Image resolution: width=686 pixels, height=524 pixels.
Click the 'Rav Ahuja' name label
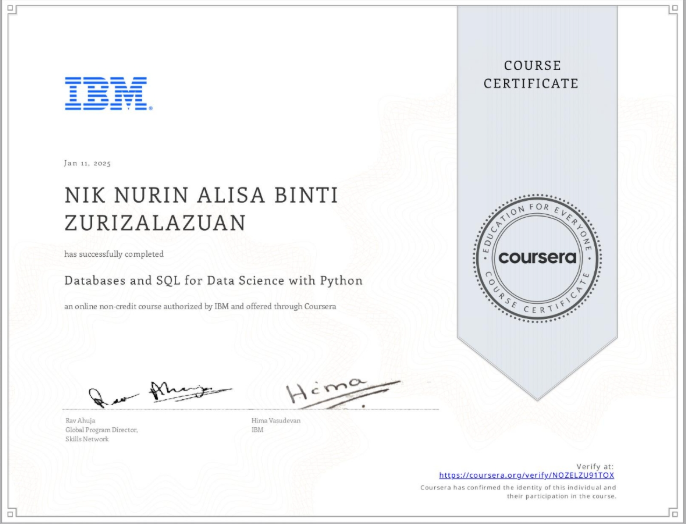[80, 420]
